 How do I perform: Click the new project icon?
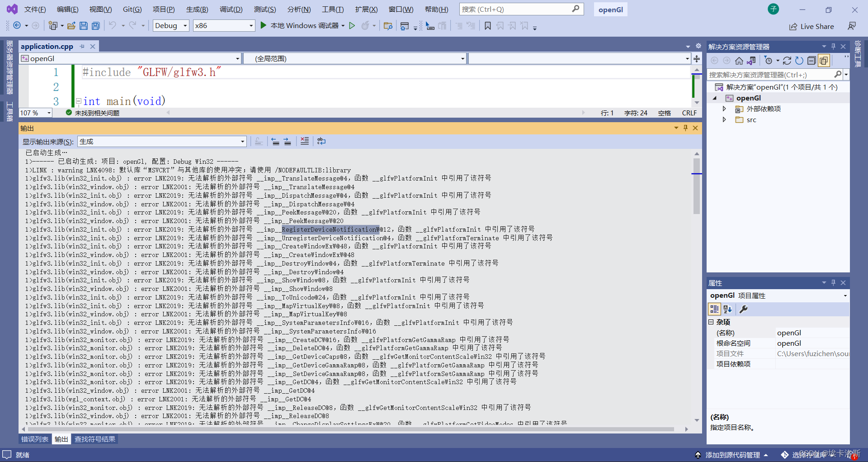53,26
